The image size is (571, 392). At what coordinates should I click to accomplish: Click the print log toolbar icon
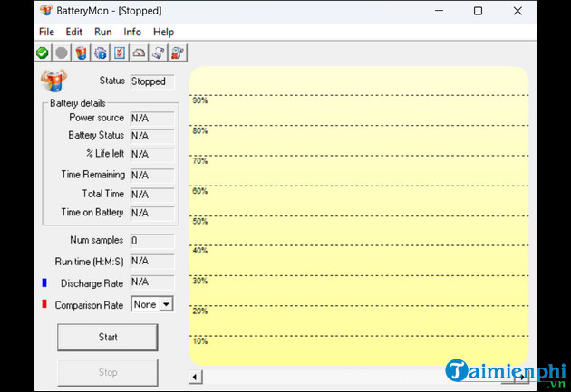pos(159,53)
